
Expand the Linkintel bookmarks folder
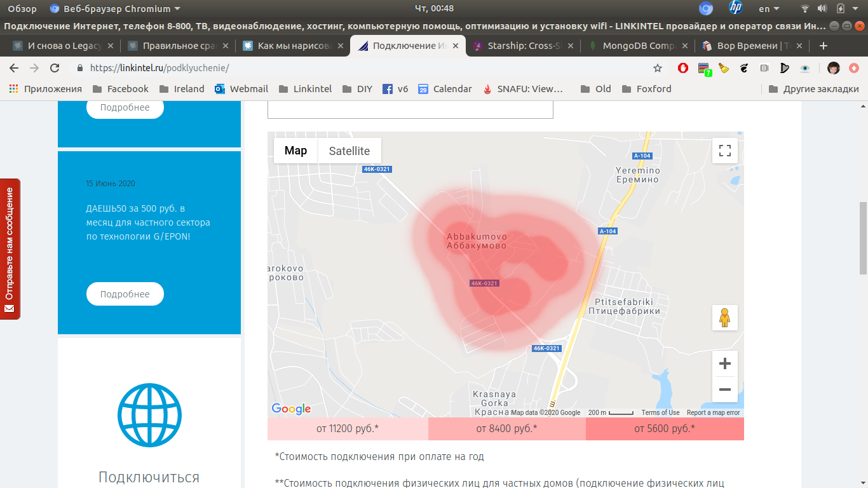[x=304, y=89]
